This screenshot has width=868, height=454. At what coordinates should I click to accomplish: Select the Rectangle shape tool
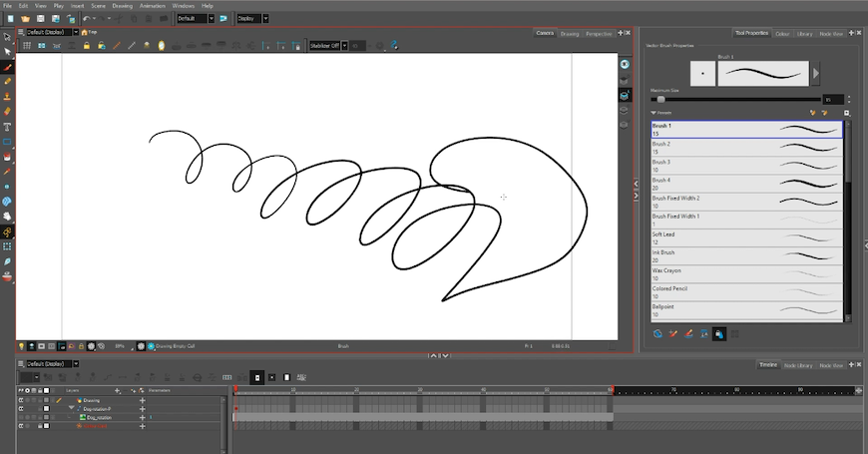[7, 142]
